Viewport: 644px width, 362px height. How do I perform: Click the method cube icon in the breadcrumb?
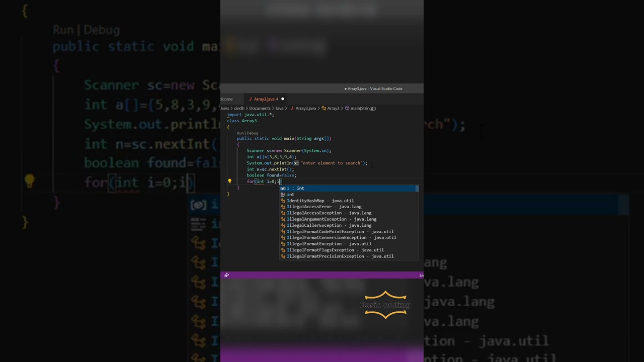pyautogui.click(x=347, y=108)
